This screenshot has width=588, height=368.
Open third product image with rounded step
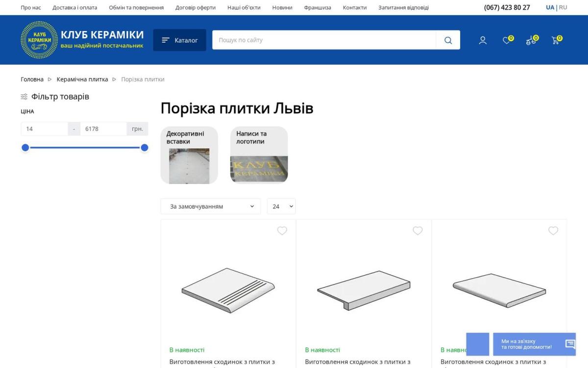tap(499, 290)
